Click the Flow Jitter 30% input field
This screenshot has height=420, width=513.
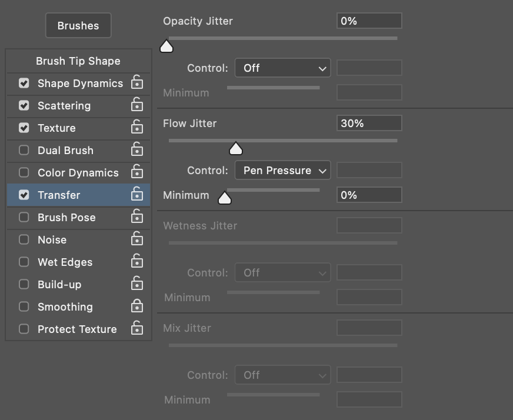[369, 124]
